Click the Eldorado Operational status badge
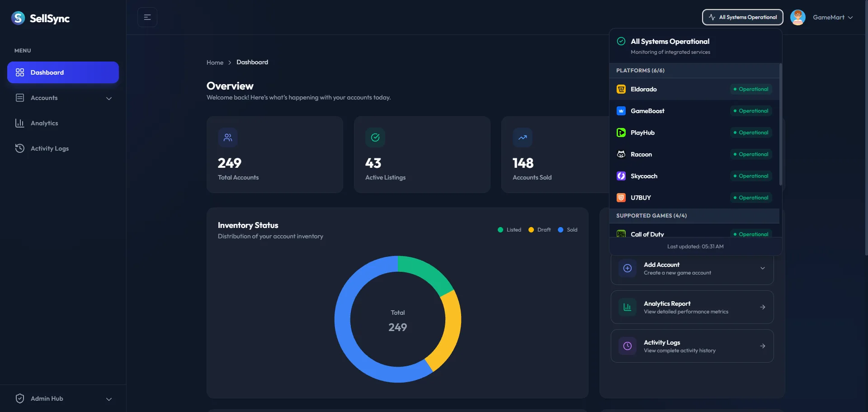Screen dimensions: 868x412 [751, 89]
